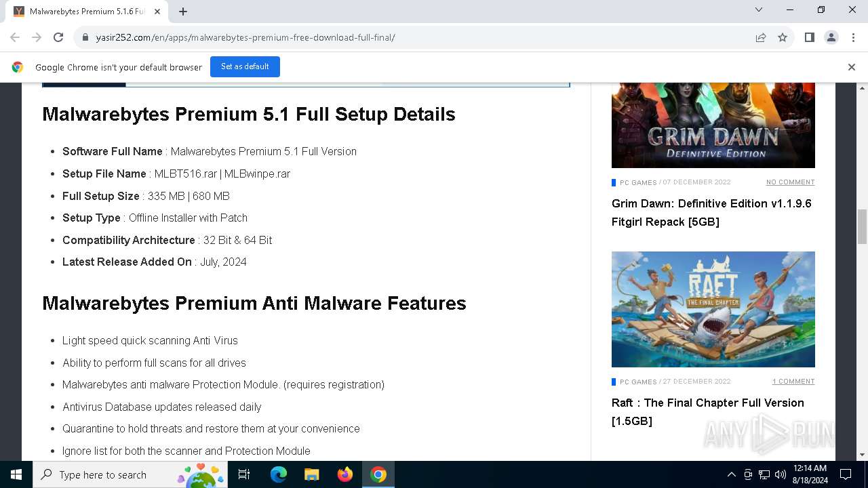The height and width of the screenshot is (488, 868).
Task: Close the Malwarebytes Premium tab
Action: click(157, 12)
